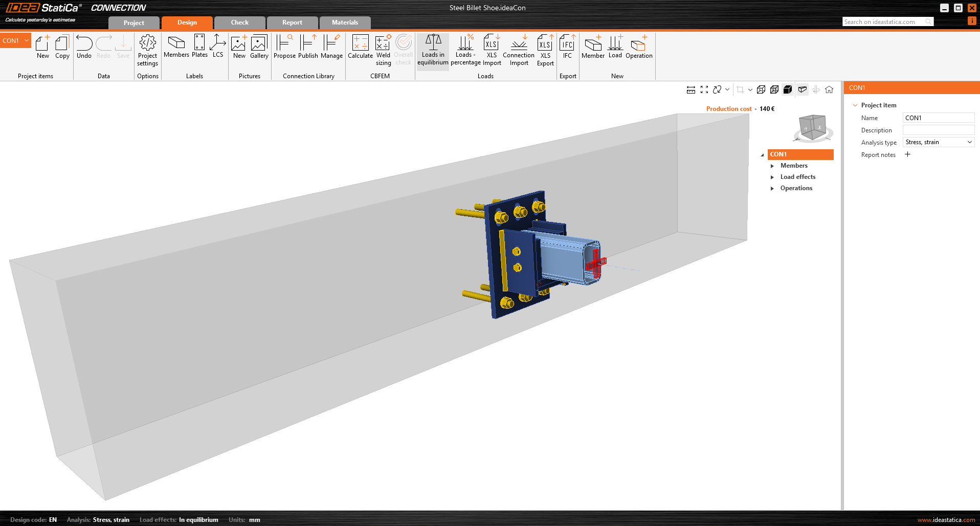Switch to the Check tab

click(x=239, y=22)
